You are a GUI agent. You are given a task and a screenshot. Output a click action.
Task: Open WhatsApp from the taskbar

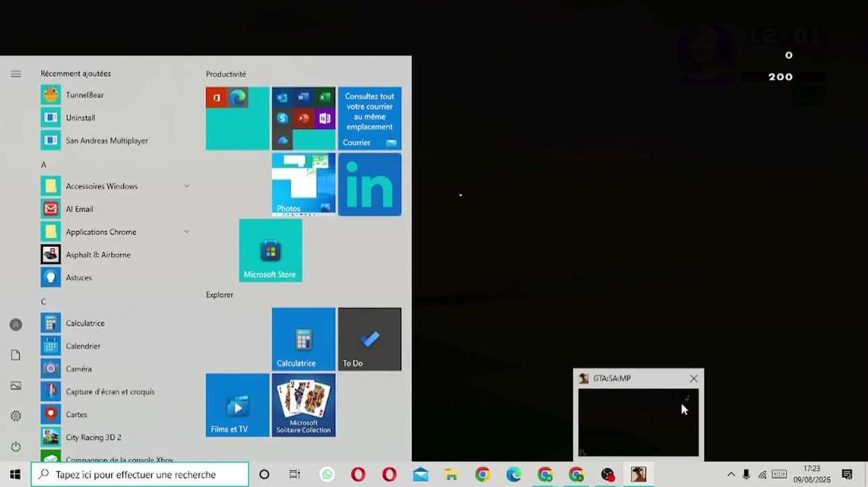click(327, 475)
